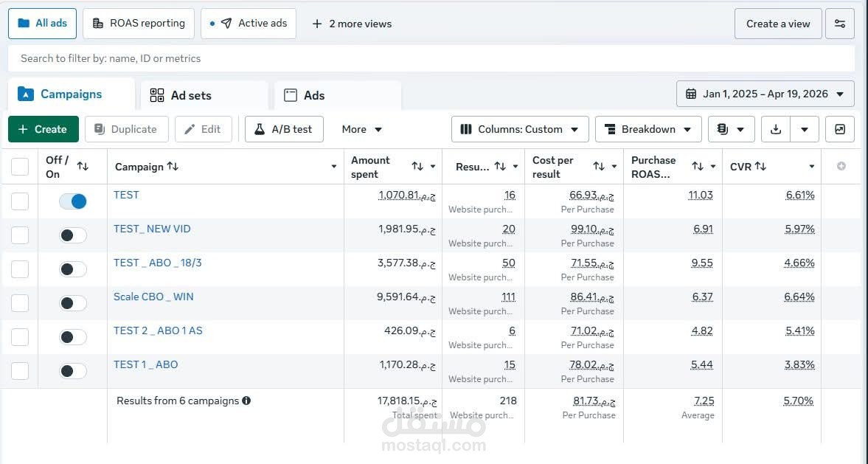Check the select-all campaigns checkbox
This screenshot has width=868, height=464.
point(20,167)
